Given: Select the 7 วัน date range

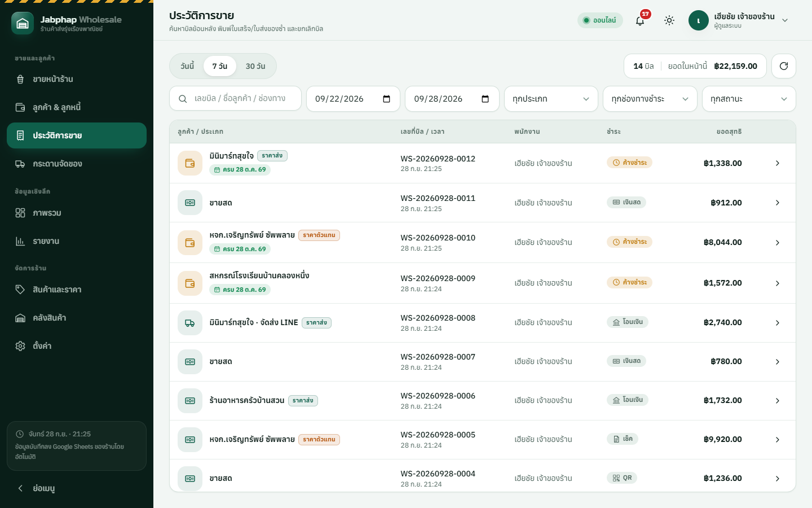Looking at the screenshot, I should [x=220, y=66].
